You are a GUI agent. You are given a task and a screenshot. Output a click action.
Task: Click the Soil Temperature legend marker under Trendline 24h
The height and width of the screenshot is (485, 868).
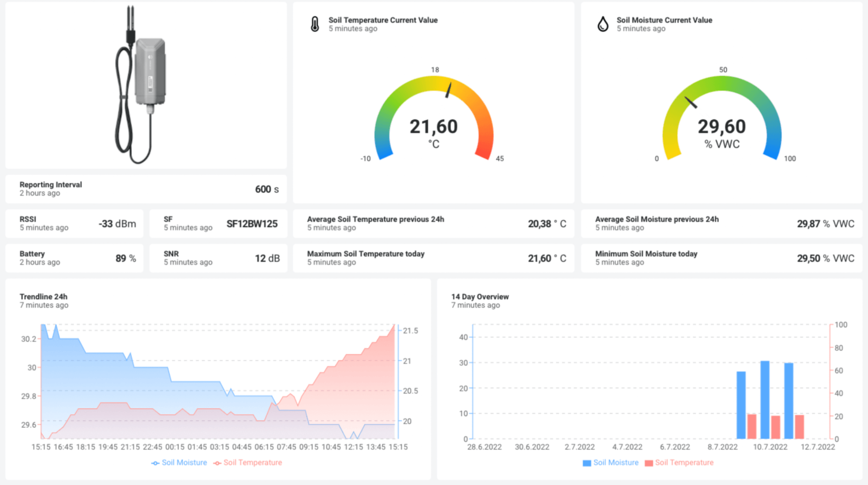[217, 463]
